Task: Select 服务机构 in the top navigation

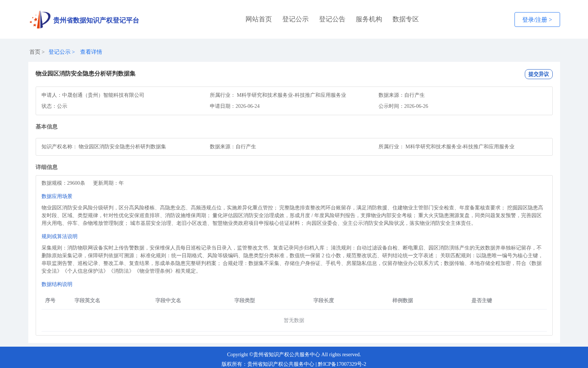Action: click(369, 19)
